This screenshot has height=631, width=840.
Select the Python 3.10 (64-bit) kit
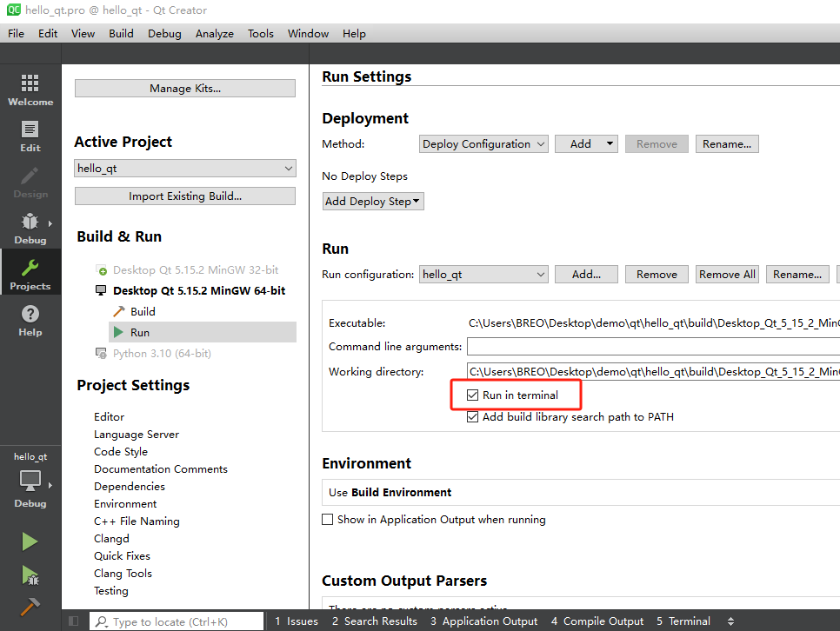(x=162, y=353)
